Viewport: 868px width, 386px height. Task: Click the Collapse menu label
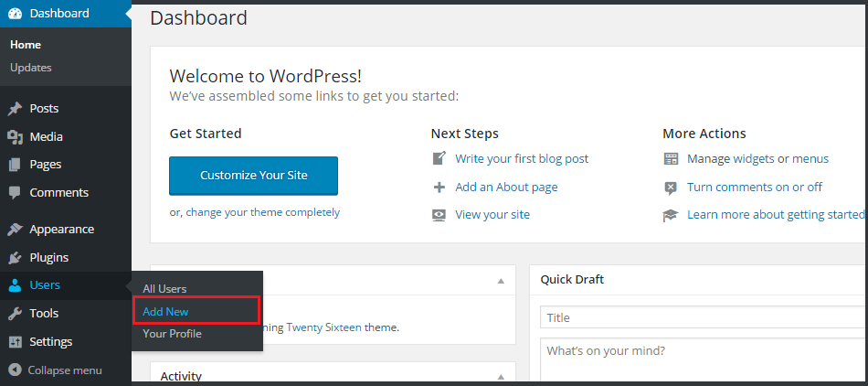point(65,370)
